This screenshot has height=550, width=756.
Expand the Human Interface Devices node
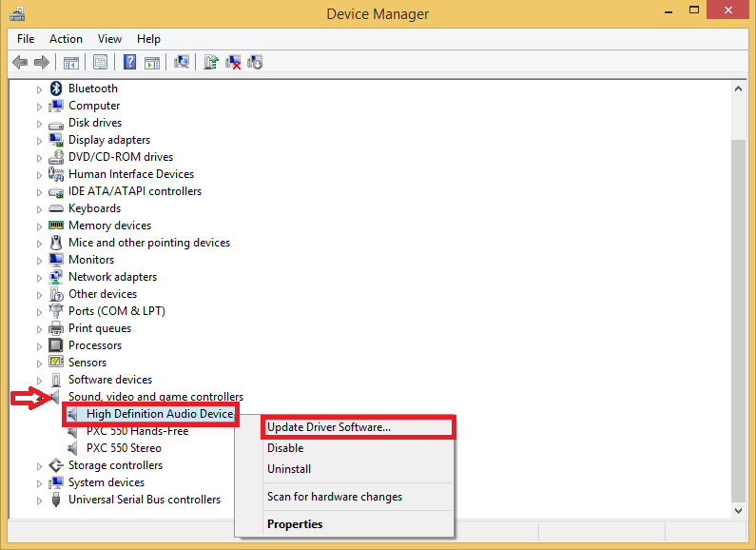tap(39, 175)
